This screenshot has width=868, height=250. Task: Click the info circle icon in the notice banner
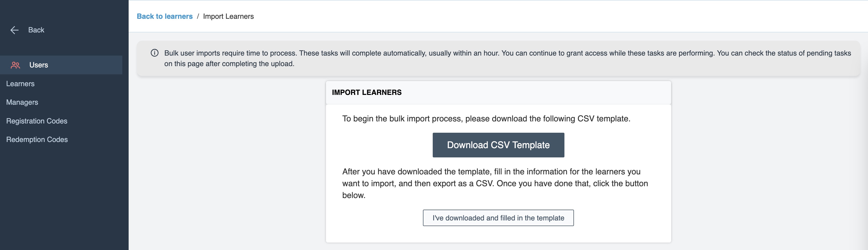tap(154, 52)
